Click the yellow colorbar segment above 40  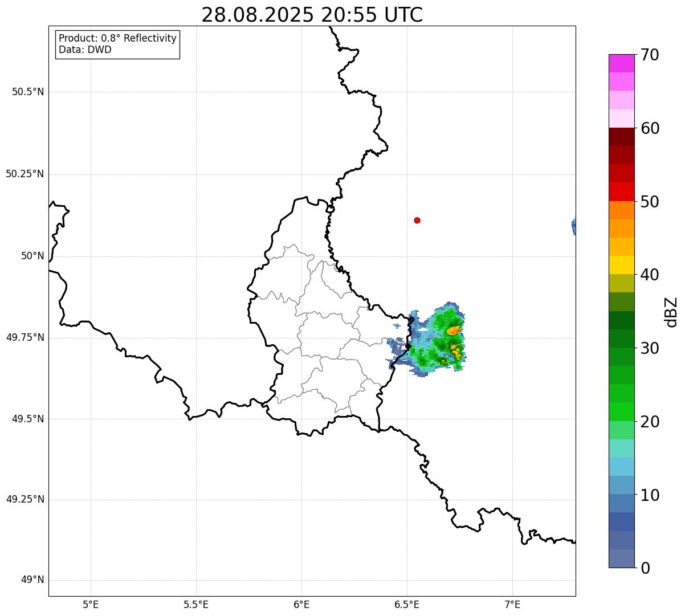click(x=621, y=265)
